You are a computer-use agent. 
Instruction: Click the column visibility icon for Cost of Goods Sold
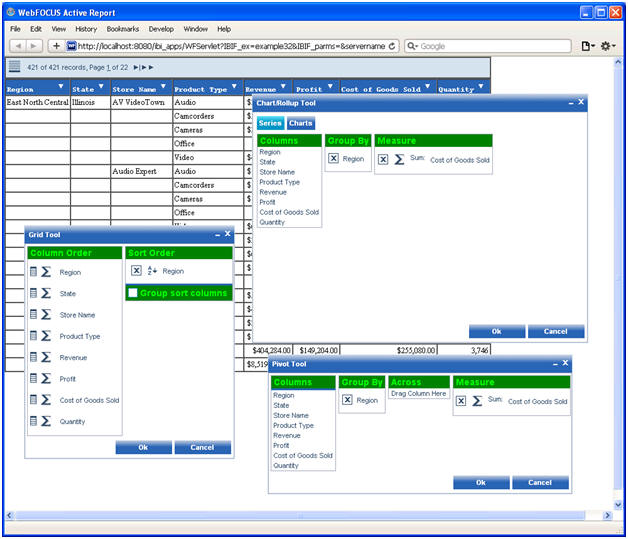(34, 400)
